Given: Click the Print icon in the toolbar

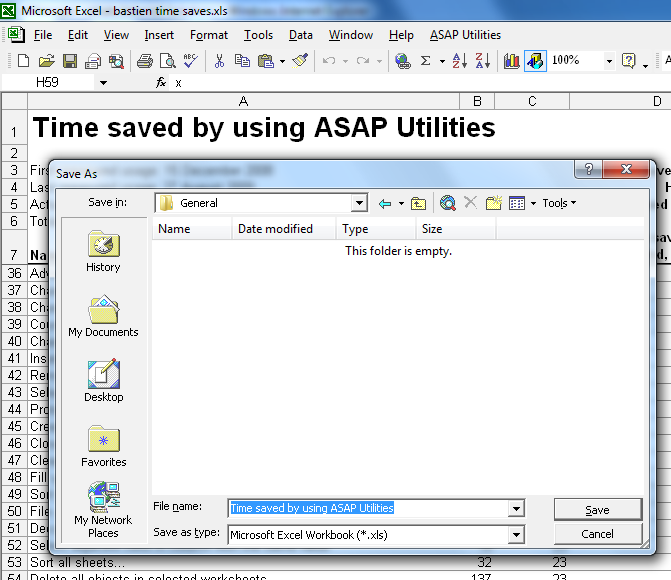Looking at the screenshot, I should (x=145, y=61).
